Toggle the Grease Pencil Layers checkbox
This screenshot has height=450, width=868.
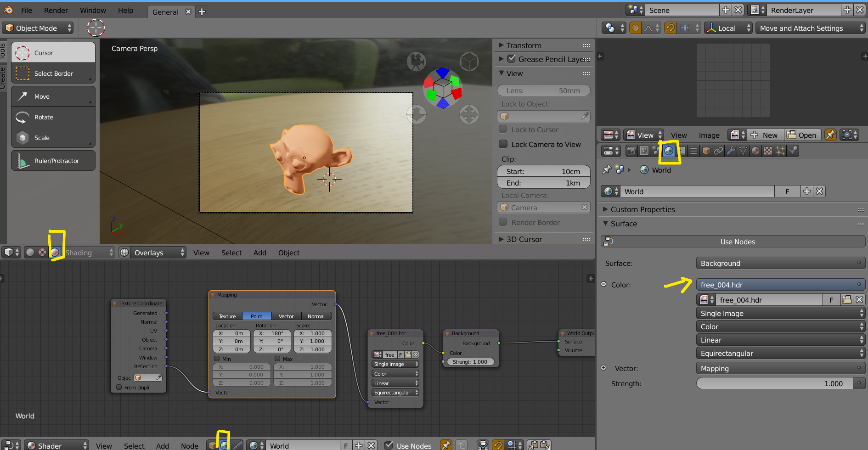[511, 59]
